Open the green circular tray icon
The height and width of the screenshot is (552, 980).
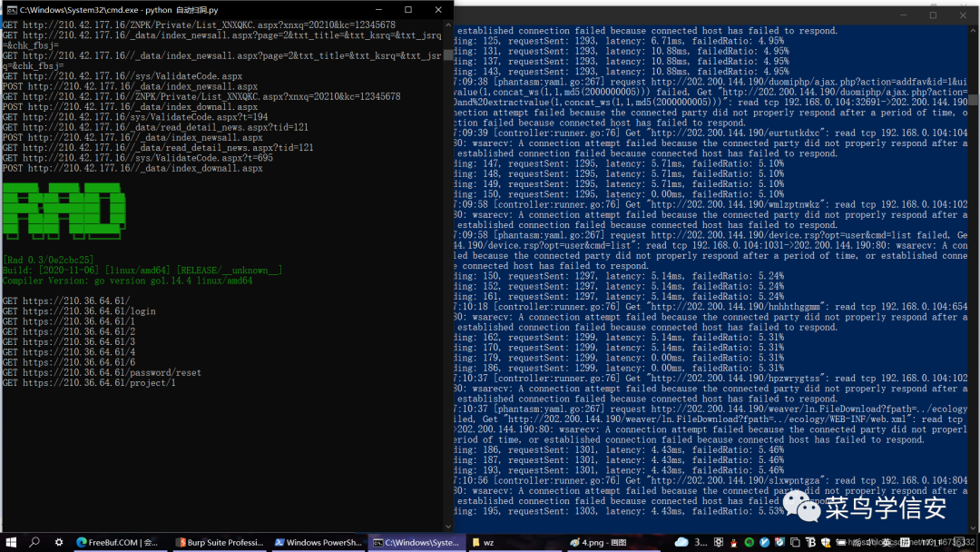point(749,542)
